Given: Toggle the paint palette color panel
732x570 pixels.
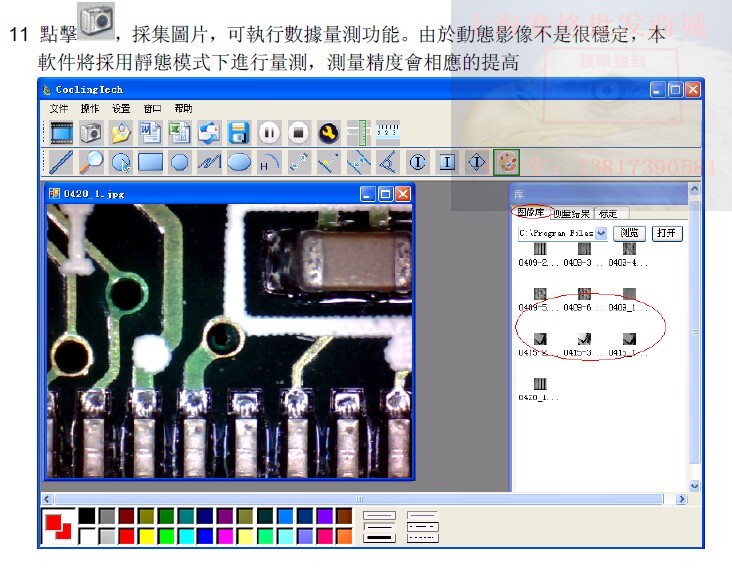Looking at the screenshot, I should (x=507, y=162).
